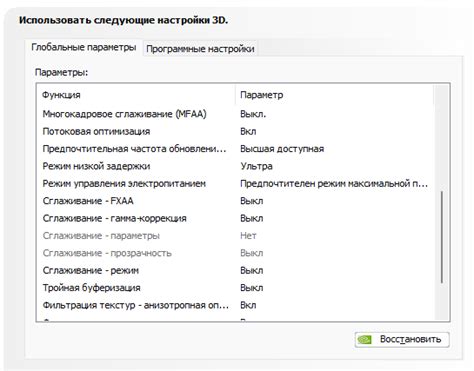474x371 pixels.
Task: Open the Выкл value for гамма-коррекция
Action: point(252,218)
